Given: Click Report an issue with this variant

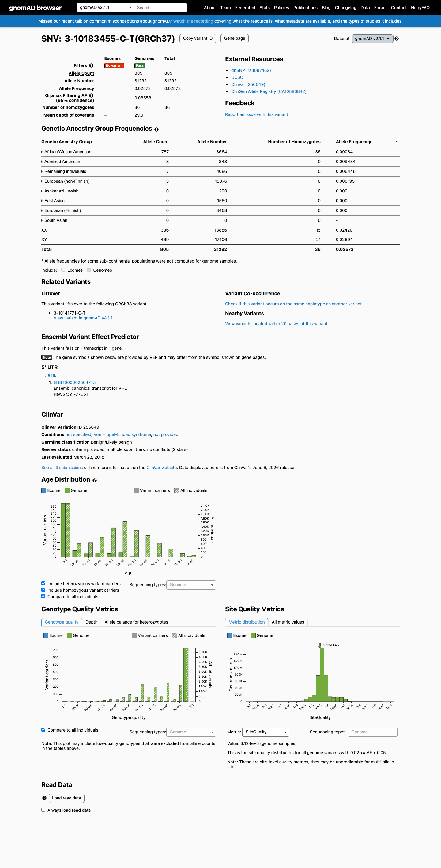Looking at the screenshot, I should point(257,114).
